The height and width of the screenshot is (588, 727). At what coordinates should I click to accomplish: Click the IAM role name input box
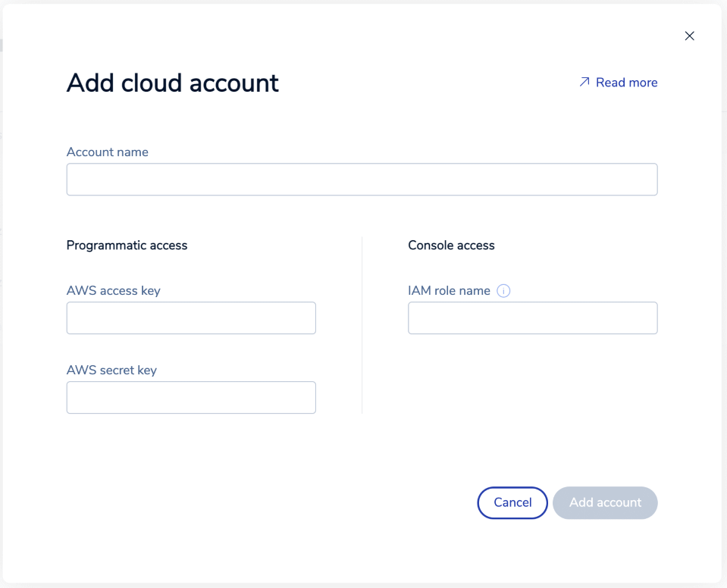pos(532,318)
